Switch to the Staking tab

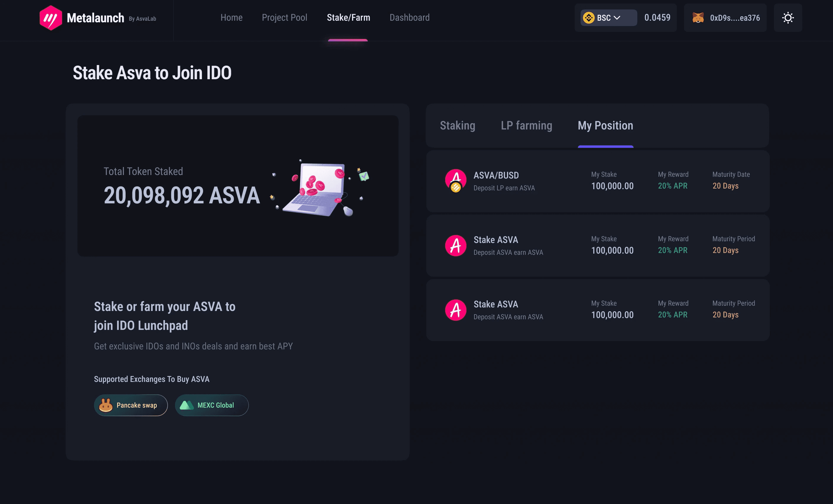tap(457, 126)
